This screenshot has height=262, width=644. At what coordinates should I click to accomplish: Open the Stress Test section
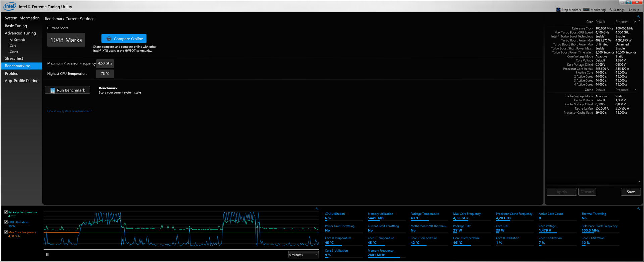(x=14, y=58)
